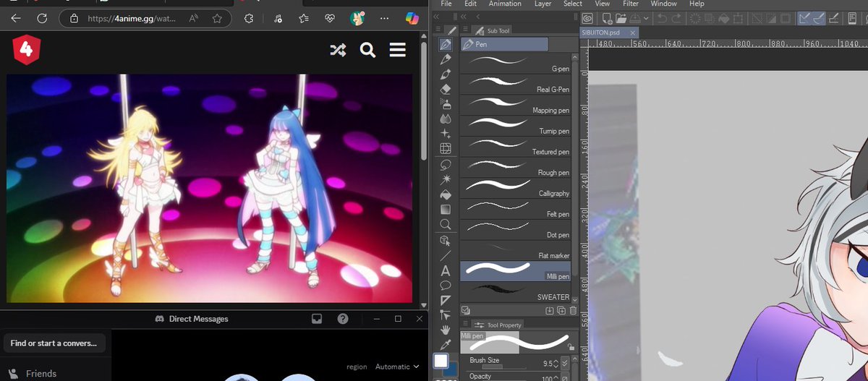Open Friends in Discord sidebar
The width and height of the screenshot is (868, 381).
[x=41, y=374]
